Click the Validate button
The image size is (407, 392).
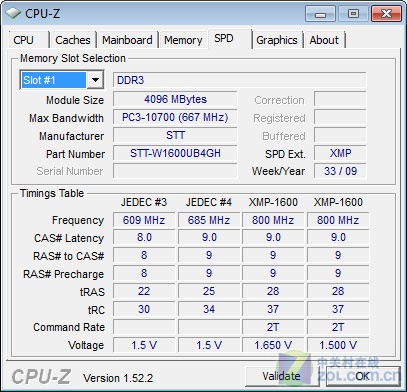[281, 376]
